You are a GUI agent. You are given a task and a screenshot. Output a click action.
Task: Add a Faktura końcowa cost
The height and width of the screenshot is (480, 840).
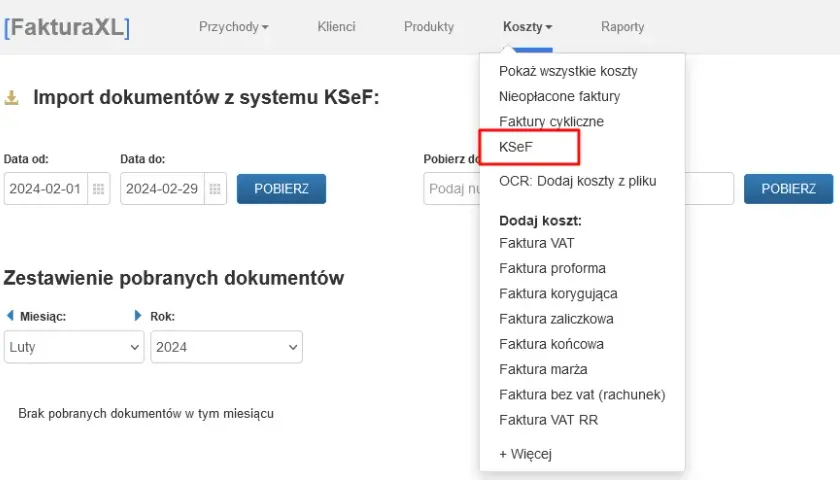pyautogui.click(x=551, y=344)
